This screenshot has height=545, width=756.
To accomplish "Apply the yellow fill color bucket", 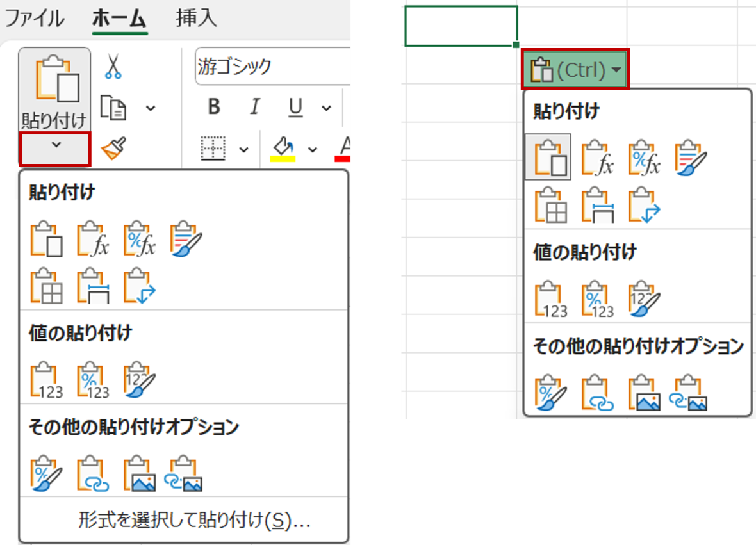I will (x=283, y=149).
